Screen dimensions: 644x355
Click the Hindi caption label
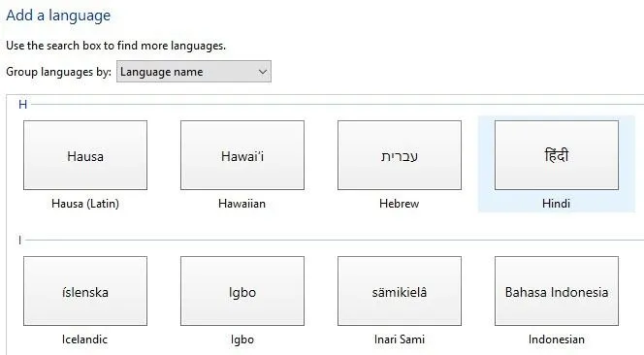556,204
